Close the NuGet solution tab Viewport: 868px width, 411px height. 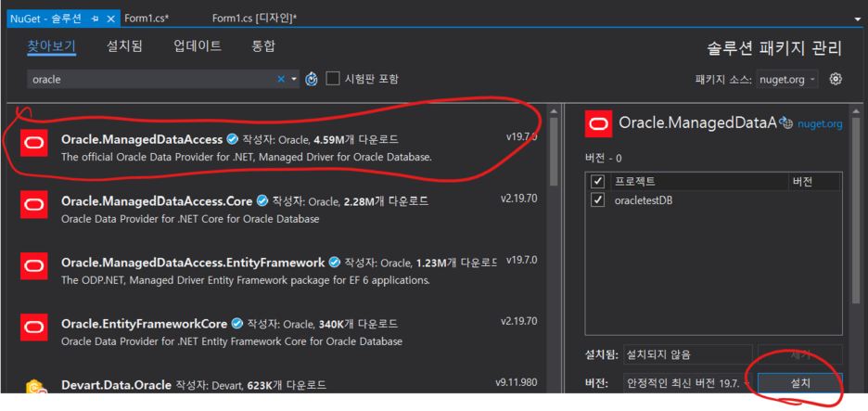pyautogui.click(x=110, y=19)
